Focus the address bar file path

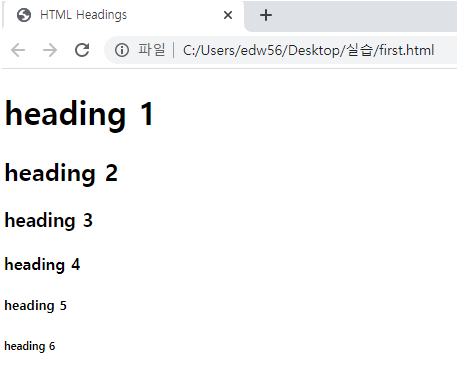click(308, 50)
